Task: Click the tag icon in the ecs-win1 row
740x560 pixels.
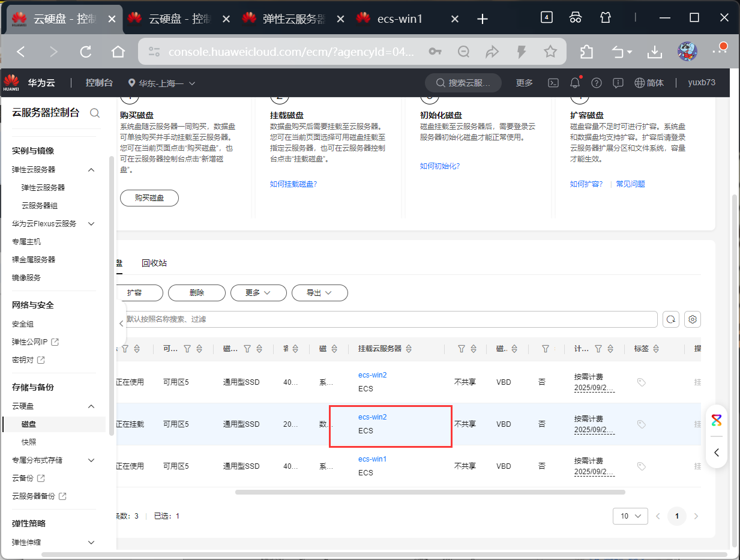Action: (x=641, y=466)
